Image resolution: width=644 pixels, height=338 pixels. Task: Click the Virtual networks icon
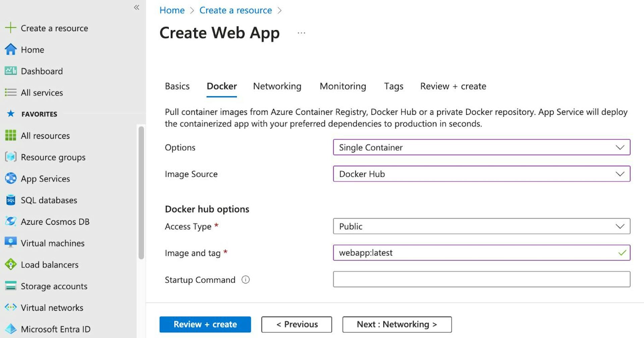click(x=10, y=307)
